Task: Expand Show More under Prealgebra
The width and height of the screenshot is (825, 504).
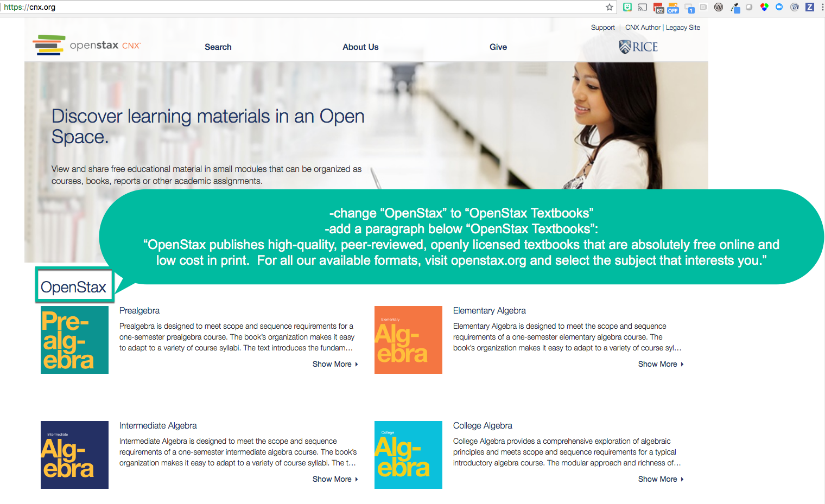Action: pos(332,364)
